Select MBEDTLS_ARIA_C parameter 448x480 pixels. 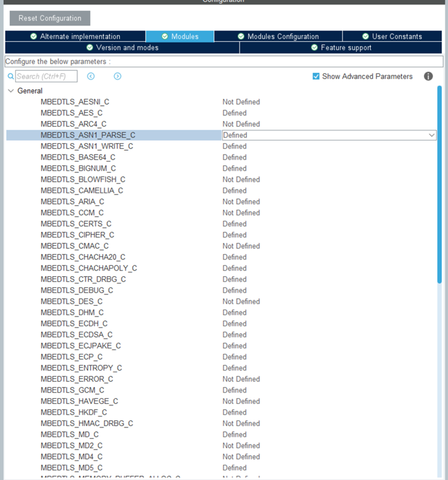point(72,202)
